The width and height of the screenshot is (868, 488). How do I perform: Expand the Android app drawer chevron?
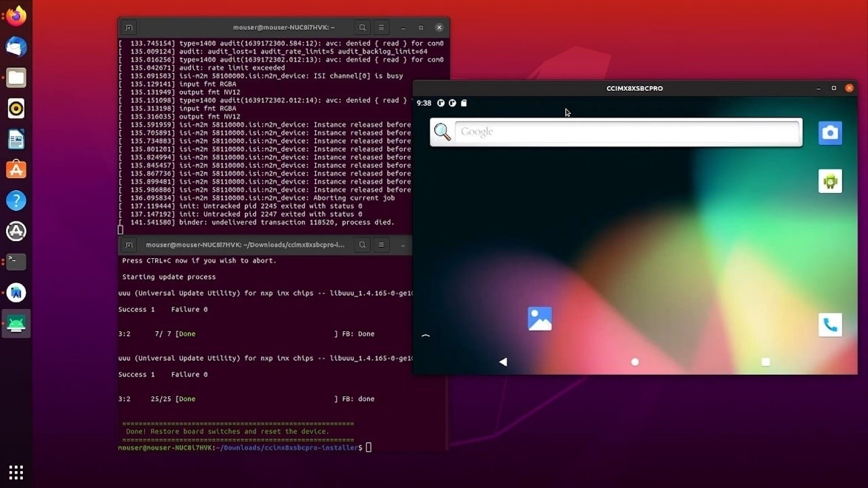(425, 336)
